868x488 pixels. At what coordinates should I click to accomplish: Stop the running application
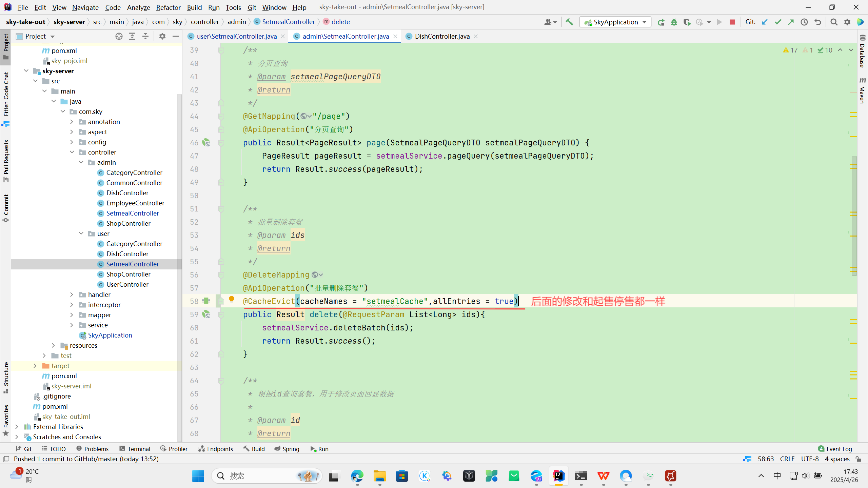tap(732, 22)
